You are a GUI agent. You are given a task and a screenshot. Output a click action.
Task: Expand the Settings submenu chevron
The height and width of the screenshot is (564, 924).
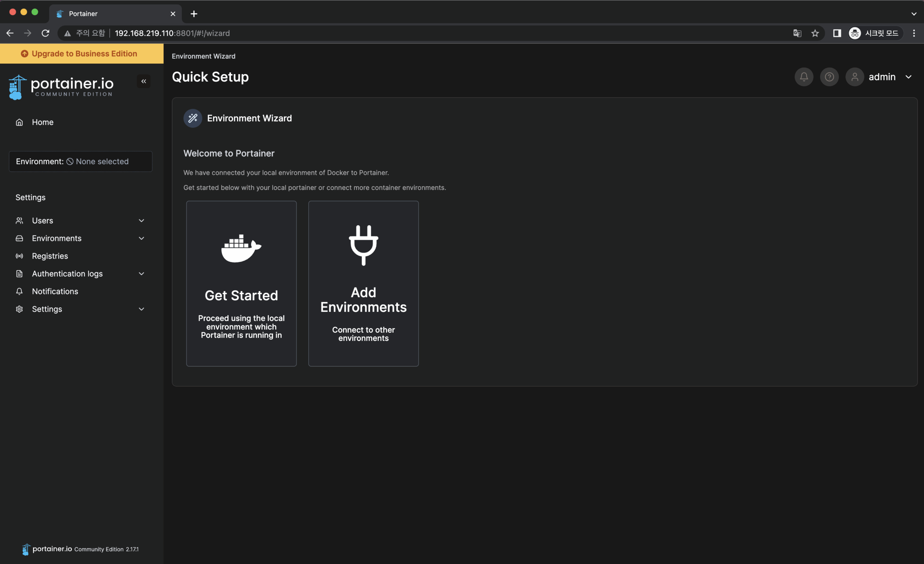pyautogui.click(x=141, y=309)
